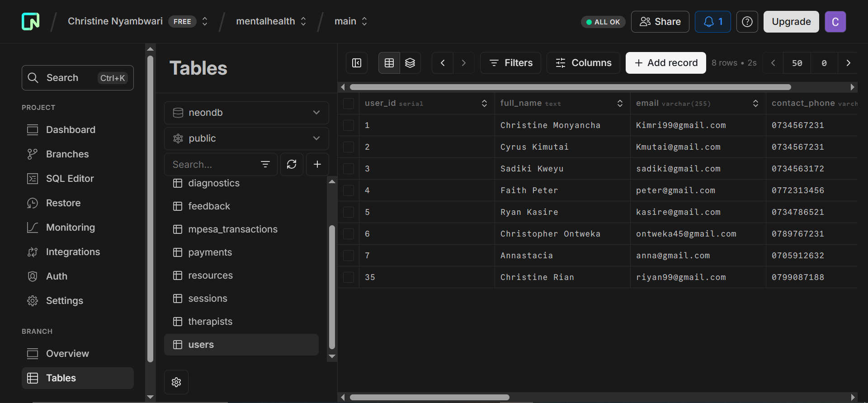Go back with the left chevron toolbar button
The height and width of the screenshot is (403, 868).
point(443,63)
